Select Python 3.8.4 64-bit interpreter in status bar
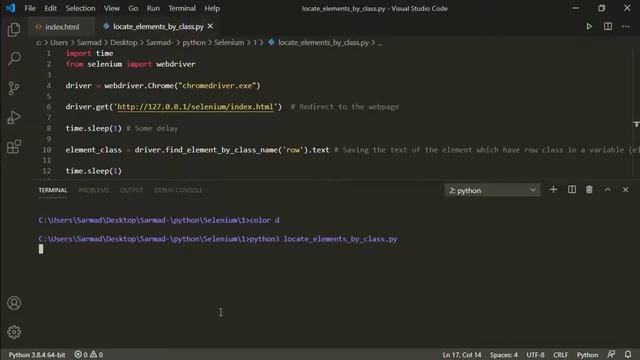The width and height of the screenshot is (640, 360). pos(37,355)
